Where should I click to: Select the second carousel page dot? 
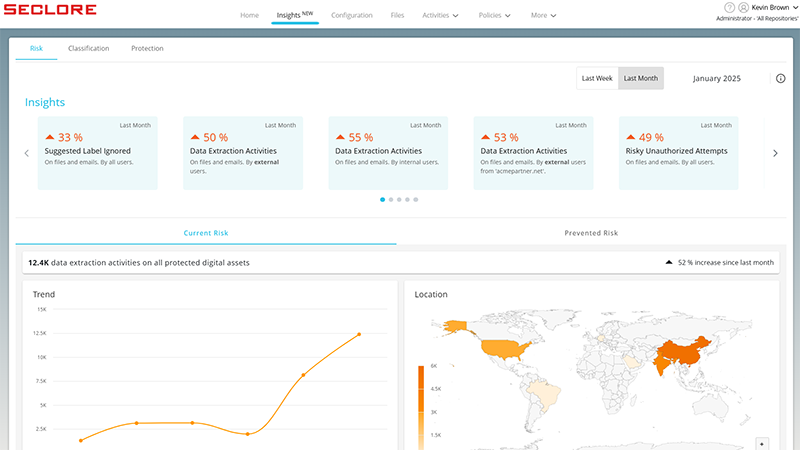391,199
